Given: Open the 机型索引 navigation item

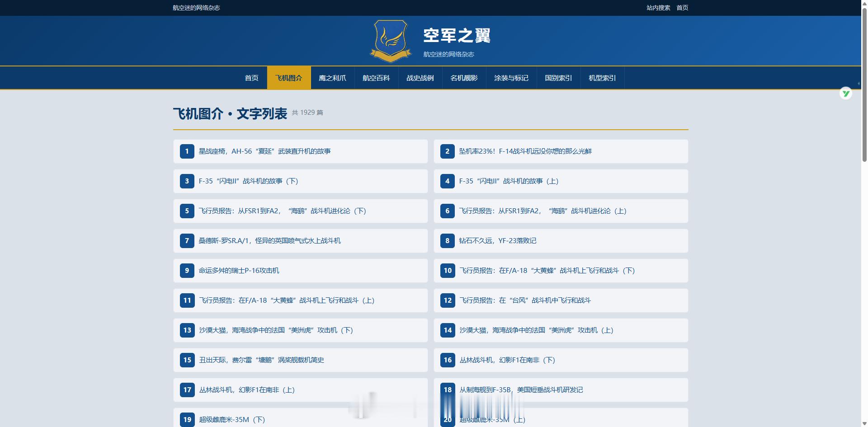Looking at the screenshot, I should [602, 78].
